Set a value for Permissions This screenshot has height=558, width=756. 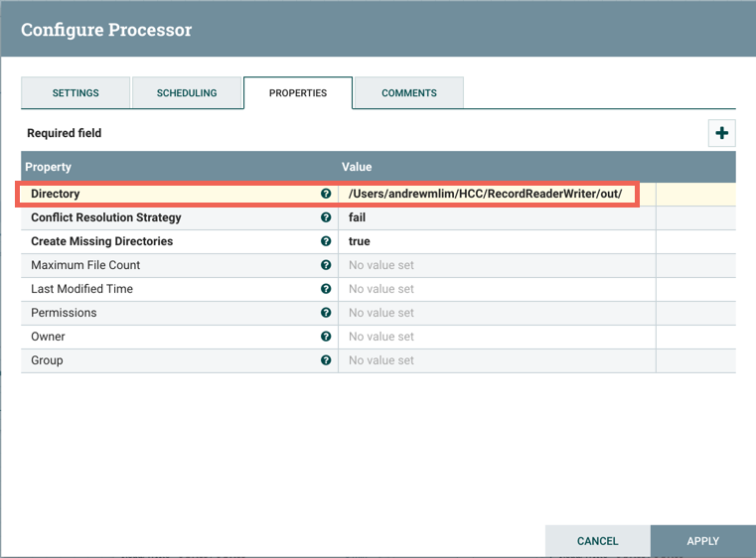point(497,313)
